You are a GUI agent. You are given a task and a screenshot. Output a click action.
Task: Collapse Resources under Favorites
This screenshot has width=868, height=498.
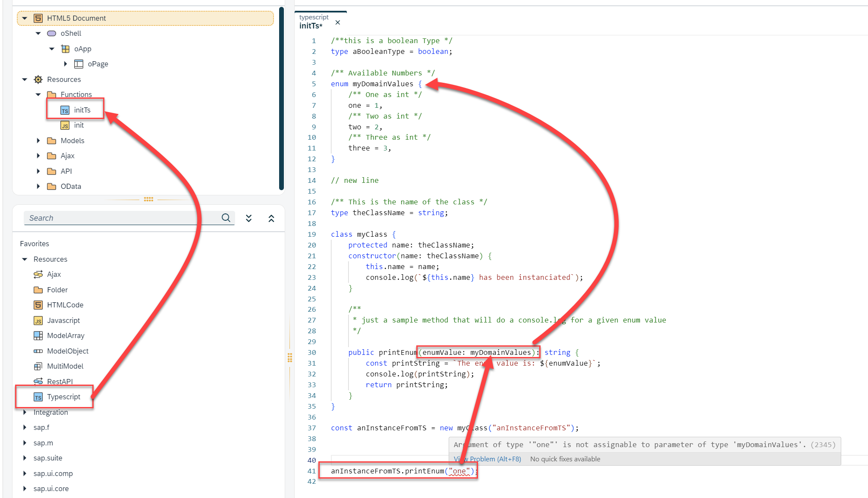(x=25, y=259)
